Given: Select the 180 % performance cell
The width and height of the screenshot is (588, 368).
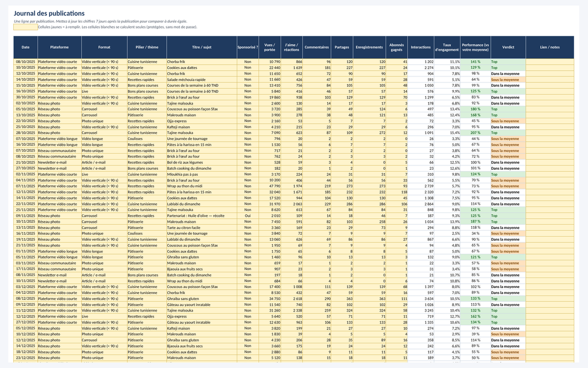Looking at the screenshot, I should pos(476,109).
